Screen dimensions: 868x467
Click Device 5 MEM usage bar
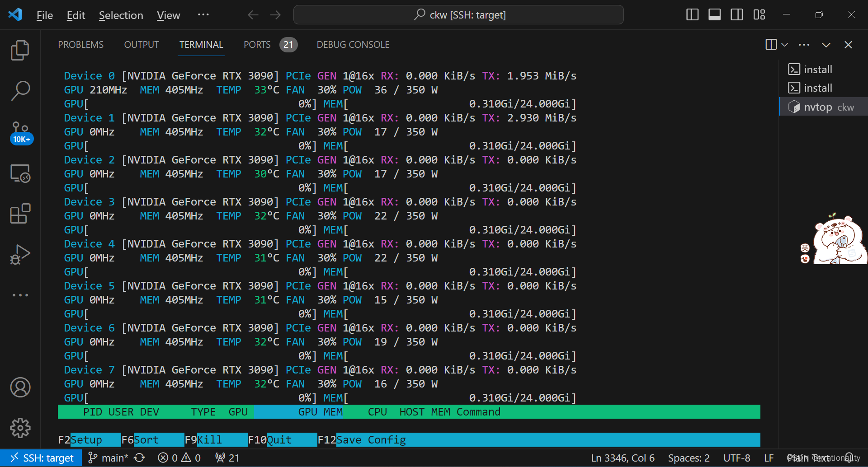[x=450, y=314]
